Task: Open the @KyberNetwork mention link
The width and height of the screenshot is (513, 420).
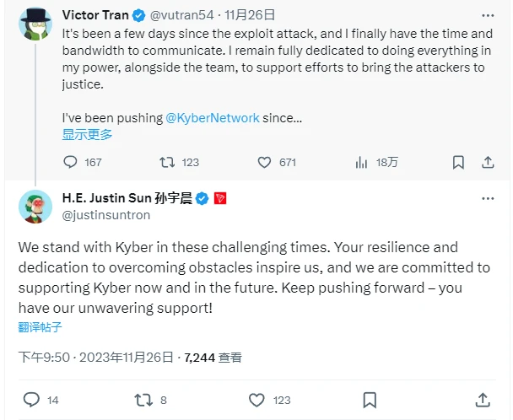Action: tap(217, 118)
